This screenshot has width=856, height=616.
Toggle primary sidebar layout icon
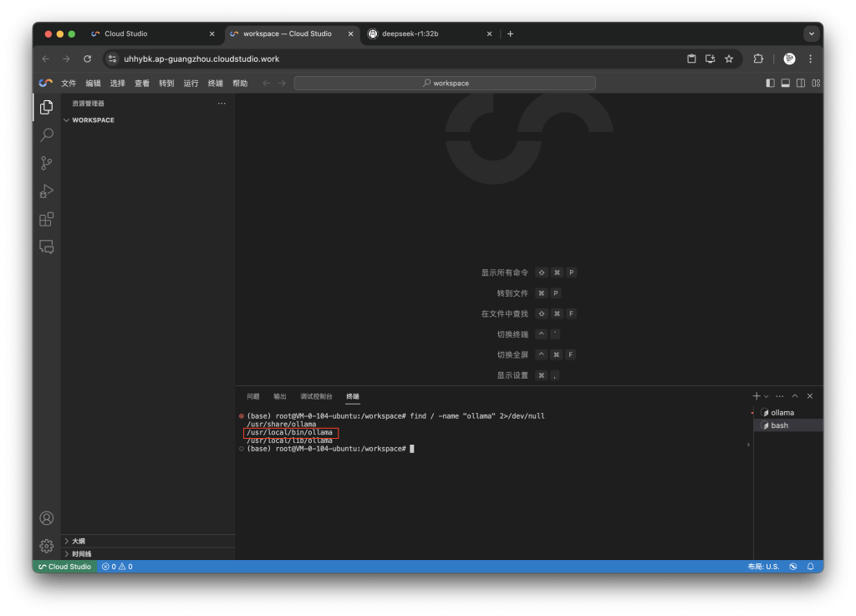pyautogui.click(x=770, y=83)
